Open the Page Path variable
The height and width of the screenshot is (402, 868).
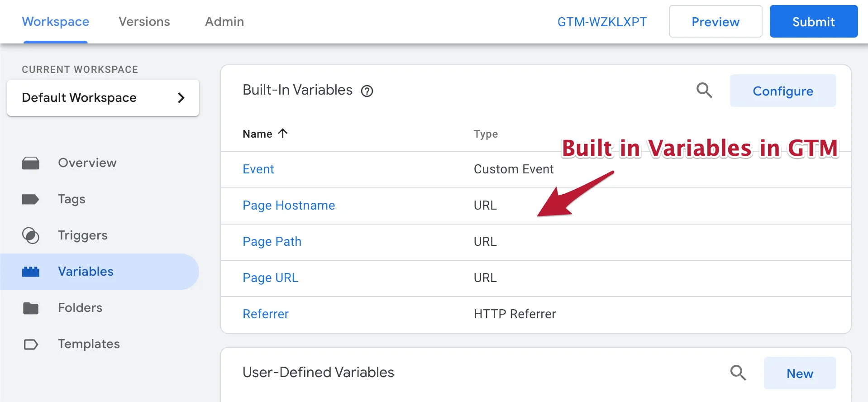click(x=272, y=242)
